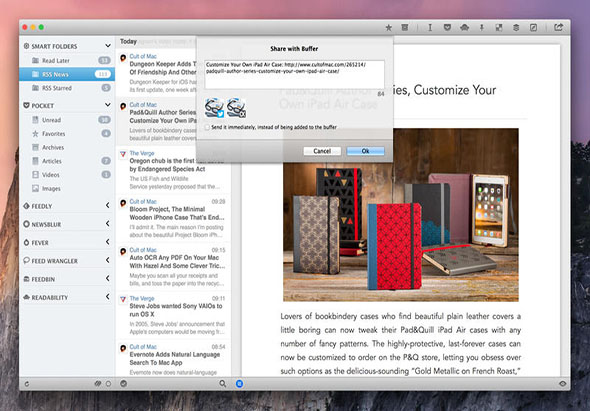Open the Dungeon Keeper article in the list
Screen dimensions: 590x411
[156, 73]
